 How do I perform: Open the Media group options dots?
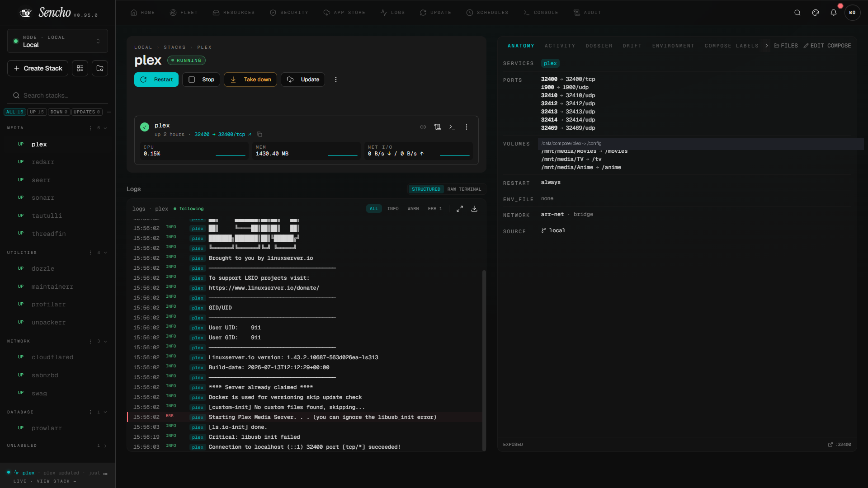pyautogui.click(x=90, y=128)
